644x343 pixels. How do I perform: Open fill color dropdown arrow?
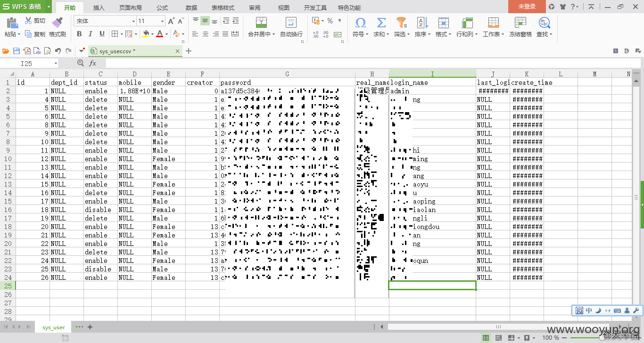click(x=152, y=34)
